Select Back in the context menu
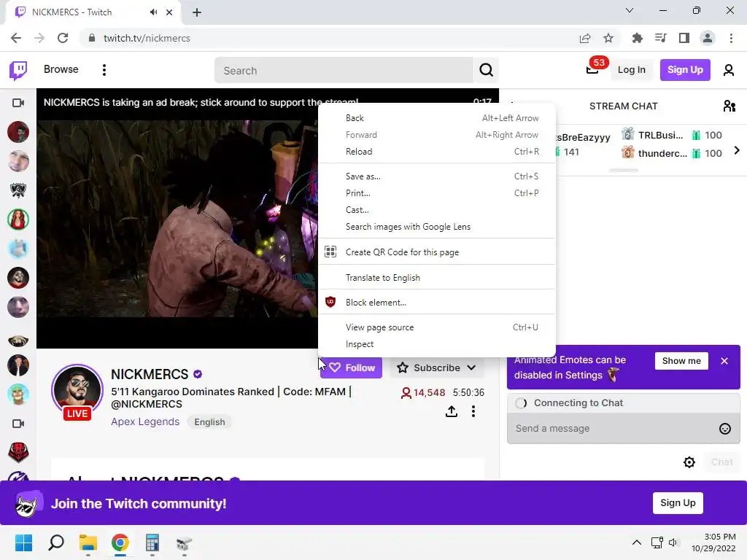747x560 pixels. [436, 118]
